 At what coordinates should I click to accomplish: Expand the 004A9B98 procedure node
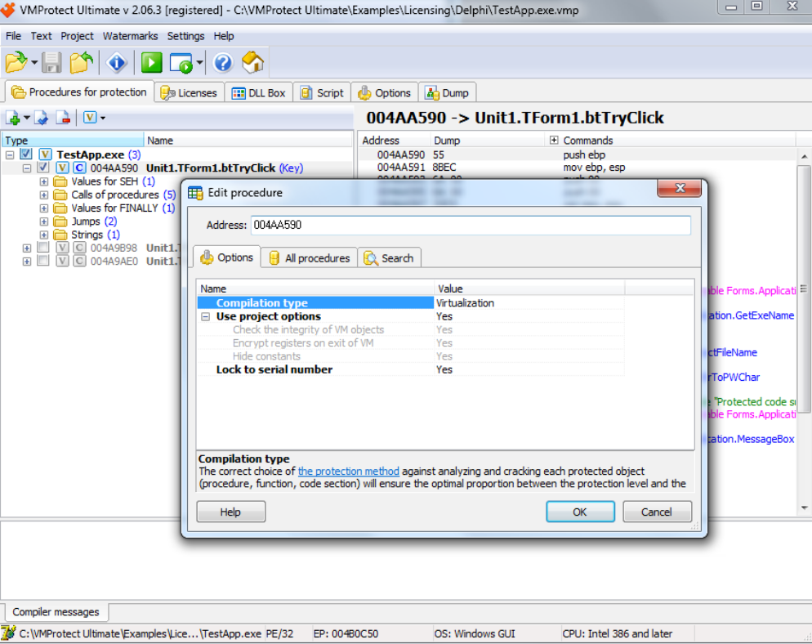[27, 248]
